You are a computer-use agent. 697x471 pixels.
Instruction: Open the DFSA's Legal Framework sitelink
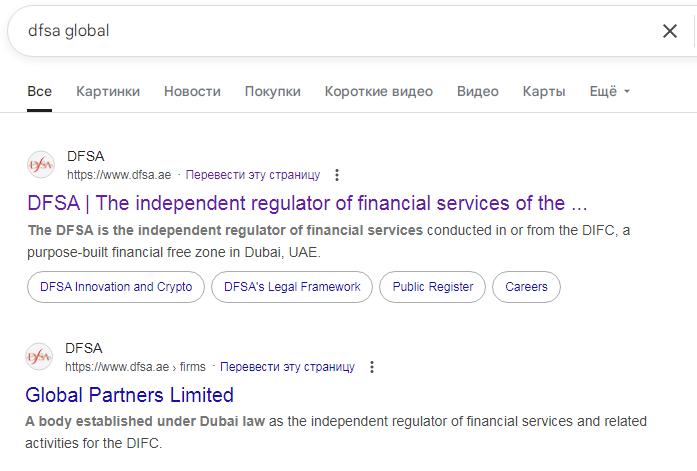292,287
